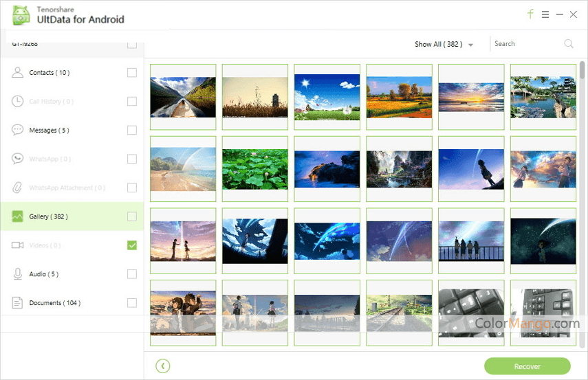Tick the Gallery (382) checkbox
Viewport: 588px width, 380px height.
pyautogui.click(x=132, y=216)
